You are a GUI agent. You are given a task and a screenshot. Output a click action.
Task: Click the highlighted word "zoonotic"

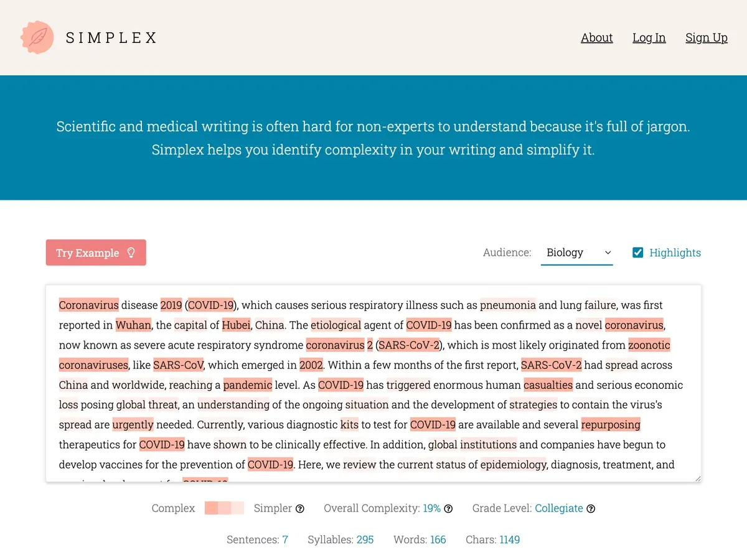[x=649, y=345]
